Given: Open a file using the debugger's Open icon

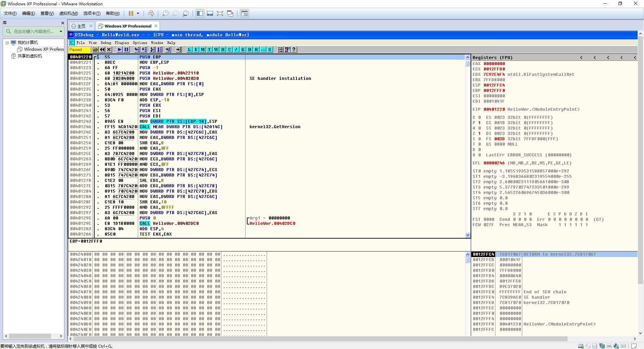Looking at the screenshot, I should point(96,50).
